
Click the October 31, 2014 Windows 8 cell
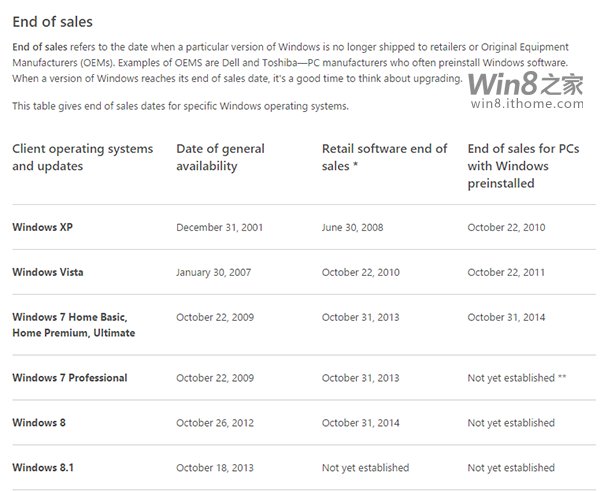click(361, 423)
